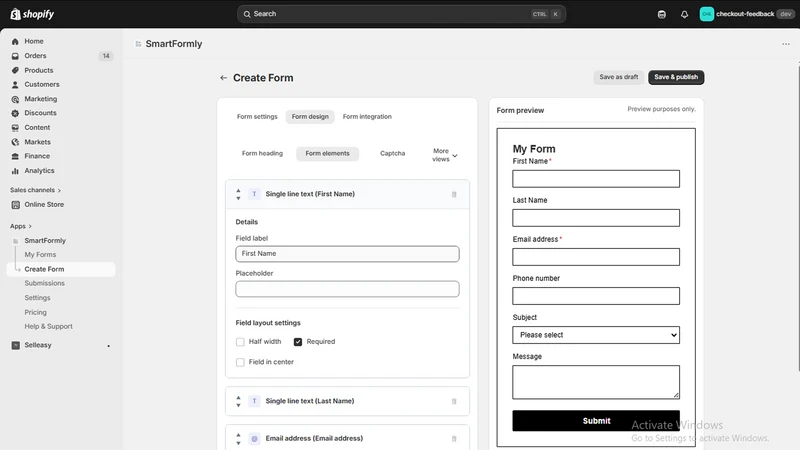Switch to the Form integration tab
The width and height of the screenshot is (800, 450).
coord(367,117)
